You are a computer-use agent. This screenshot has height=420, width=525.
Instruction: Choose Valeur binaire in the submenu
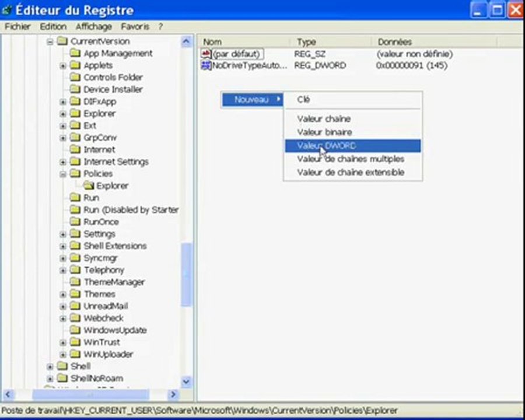coord(353,132)
